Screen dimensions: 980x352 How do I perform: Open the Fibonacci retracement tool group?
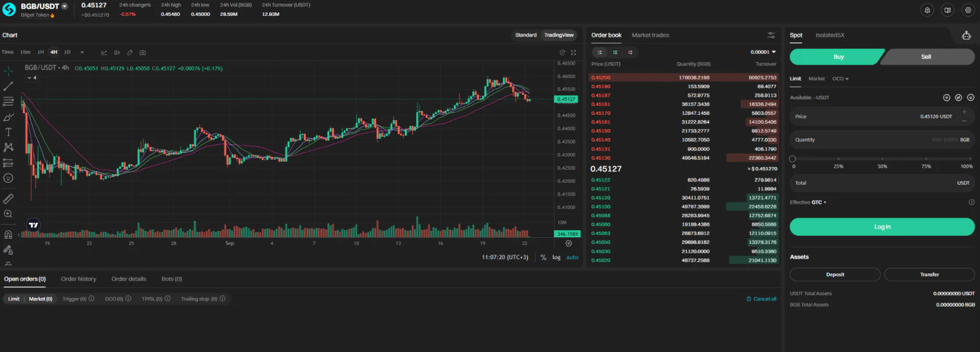click(x=8, y=102)
